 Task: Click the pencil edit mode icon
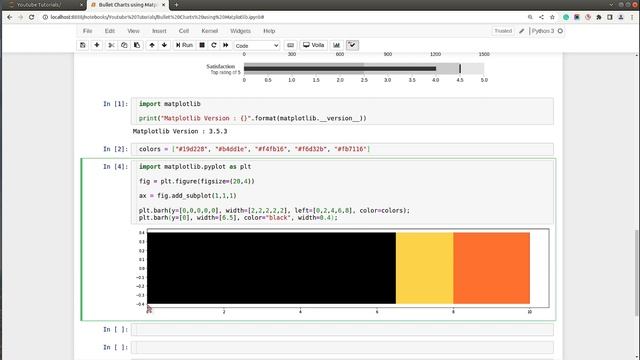522,31
